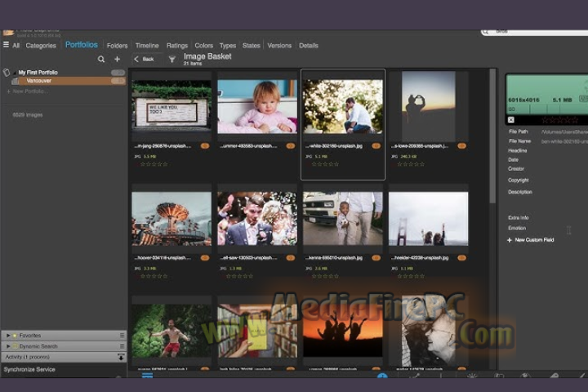Viewport: 588px width, 392px height.
Task: Switch to the Categories tab
Action: (41, 46)
